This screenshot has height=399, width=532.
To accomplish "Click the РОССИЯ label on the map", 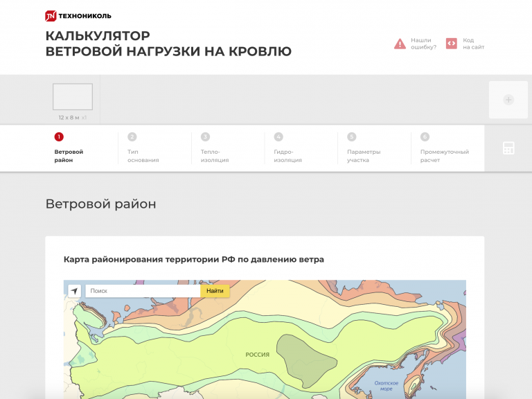I will (257, 355).
